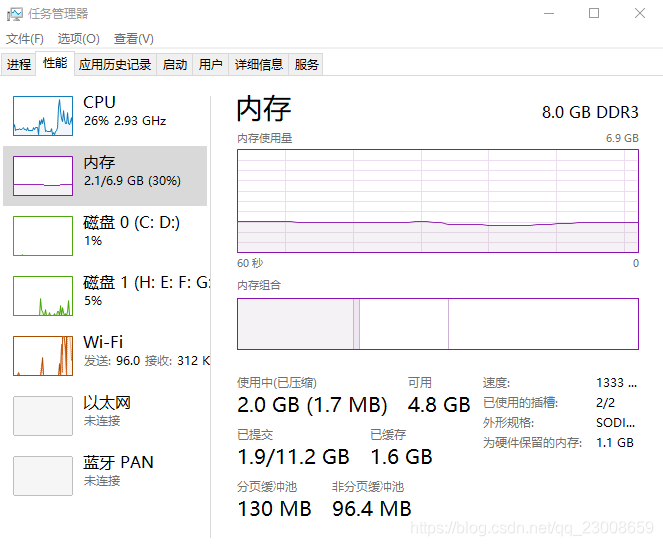Viewport: 663px width, 546px height.
Task: Click the Wi-Fi 发送 96.0 接收 312 K reading
Action: [147, 361]
